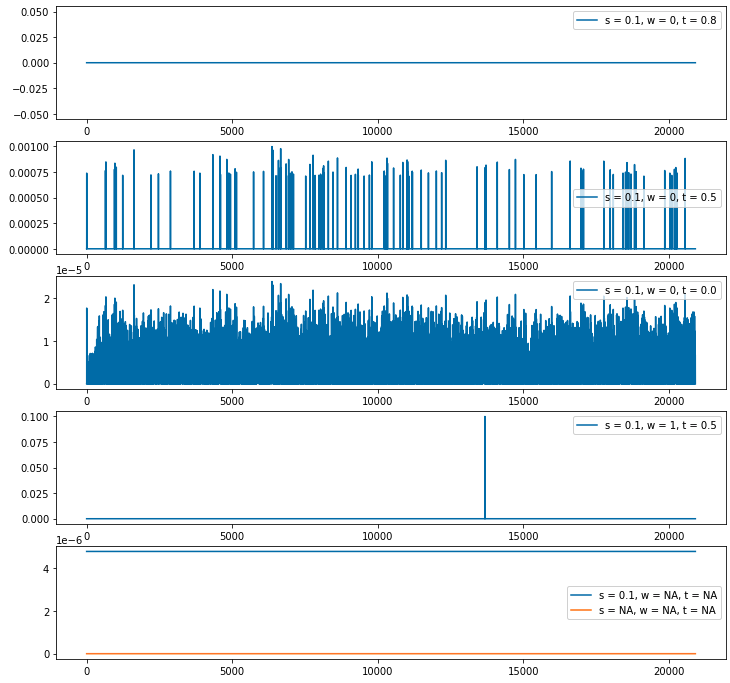730x683 pixels.
Task: Select y-axis tick '0.00000'
Action: [29, 250]
